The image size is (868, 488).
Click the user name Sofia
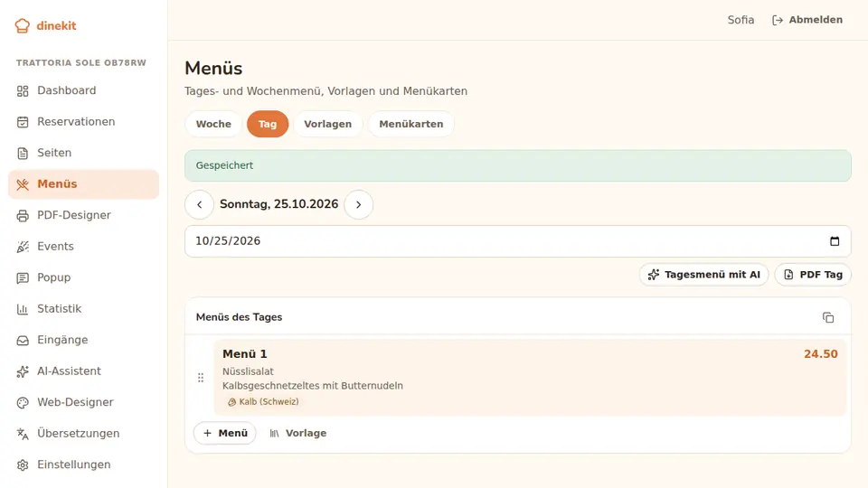[x=741, y=20]
